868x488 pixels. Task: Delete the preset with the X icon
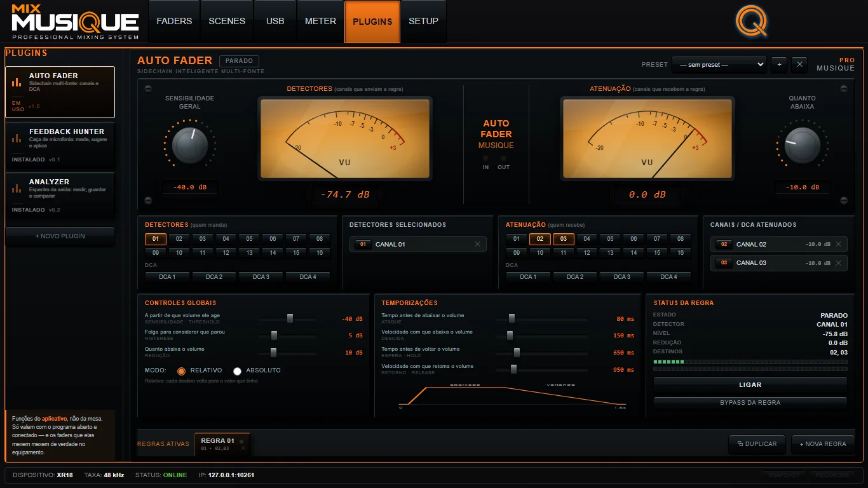point(800,64)
